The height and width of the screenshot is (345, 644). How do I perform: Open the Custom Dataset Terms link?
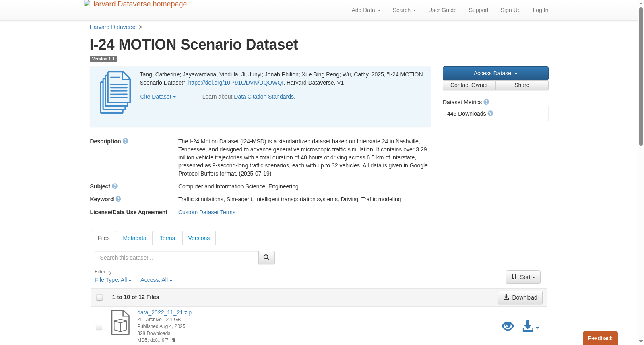[x=207, y=212]
